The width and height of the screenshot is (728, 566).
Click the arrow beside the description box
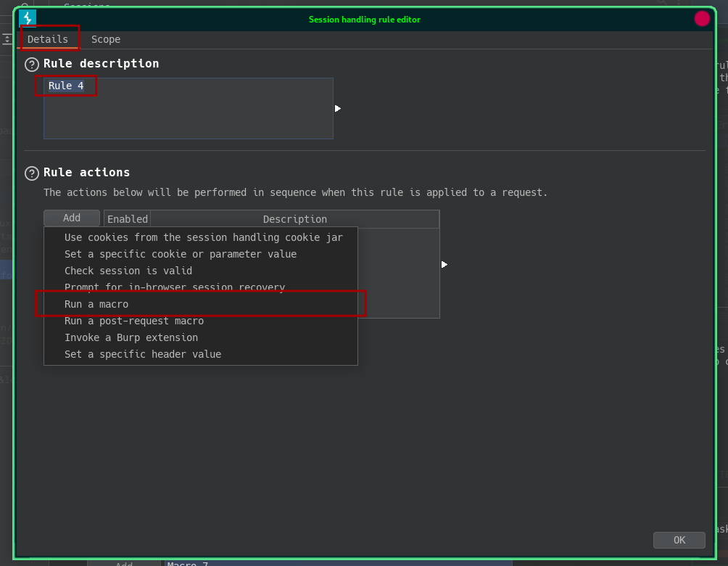pos(338,108)
